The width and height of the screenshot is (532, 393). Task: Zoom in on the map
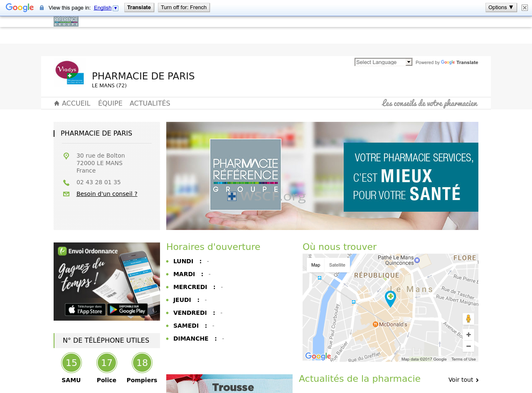point(468,335)
